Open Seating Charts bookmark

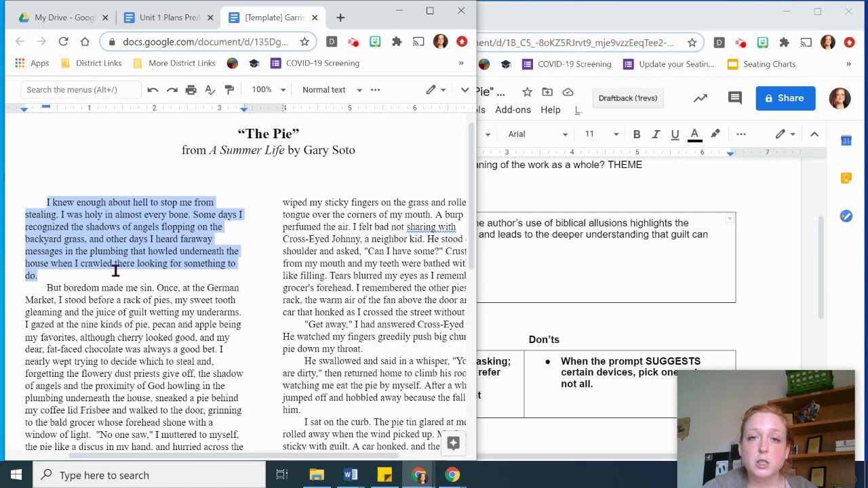pyautogui.click(x=762, y=64)
